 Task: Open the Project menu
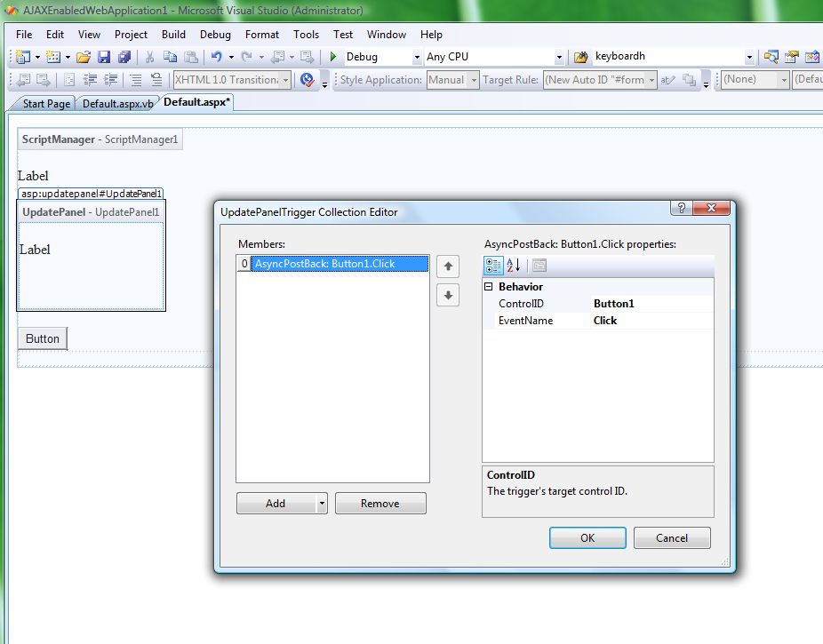coord(131,35)
